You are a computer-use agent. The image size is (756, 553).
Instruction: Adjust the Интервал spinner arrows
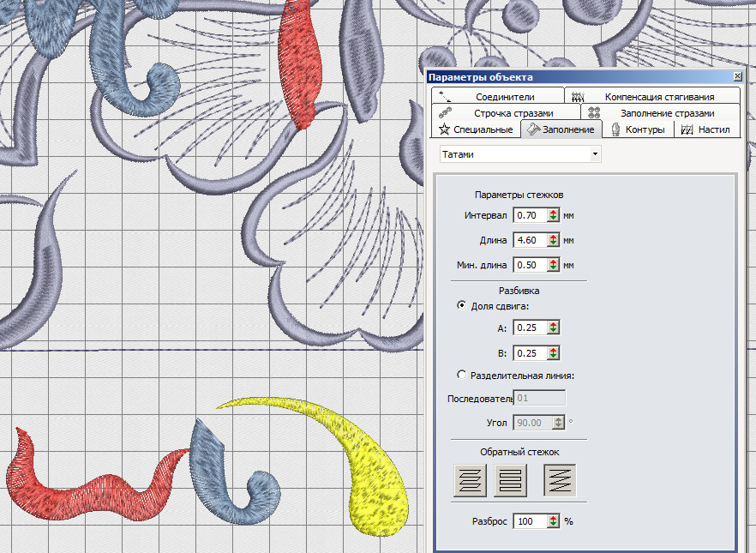click(554, 215)
